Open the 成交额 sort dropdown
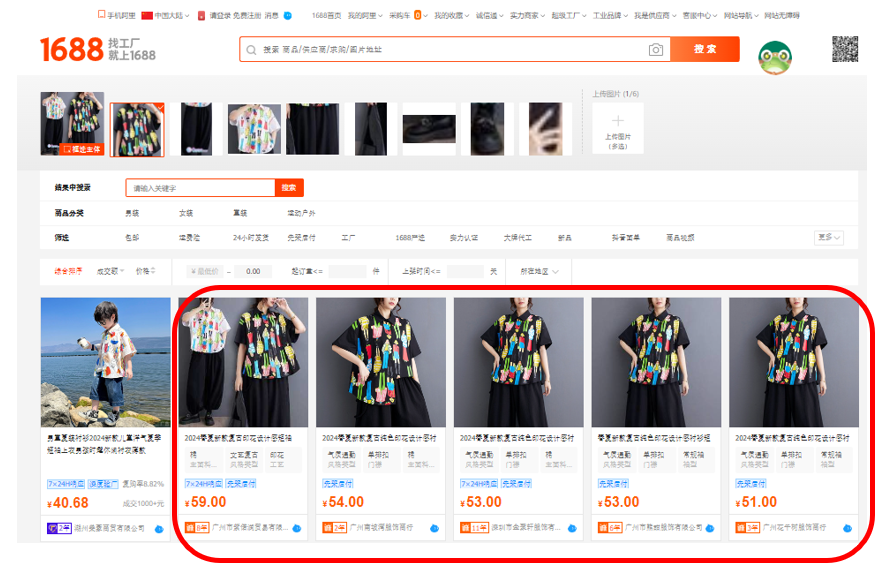 point(110,271)
